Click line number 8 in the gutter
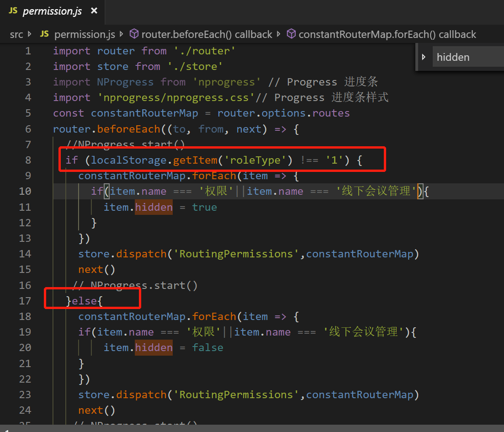 (28, 160)
